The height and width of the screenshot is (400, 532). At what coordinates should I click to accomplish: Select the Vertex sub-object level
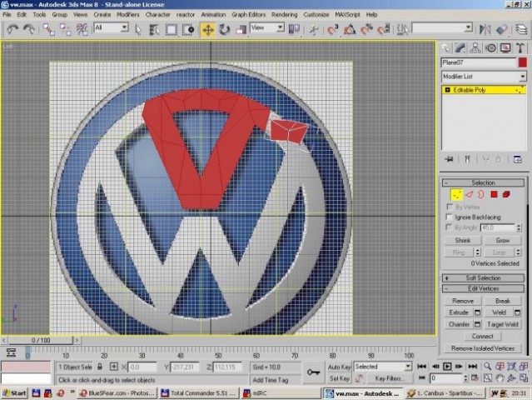tap(456, 194)
